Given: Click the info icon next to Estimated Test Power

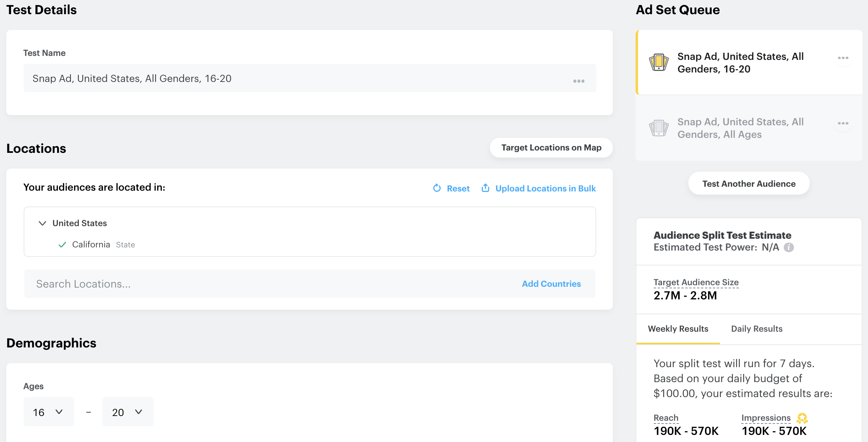Looking at the screenshot, I should pyautogui.click(x=789, y=247).
